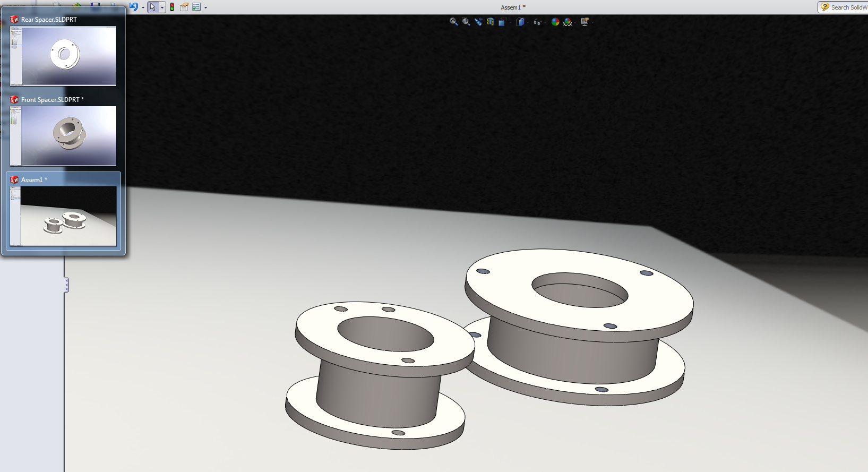Open the Undo history dropdown arrow

coord(143,7)
